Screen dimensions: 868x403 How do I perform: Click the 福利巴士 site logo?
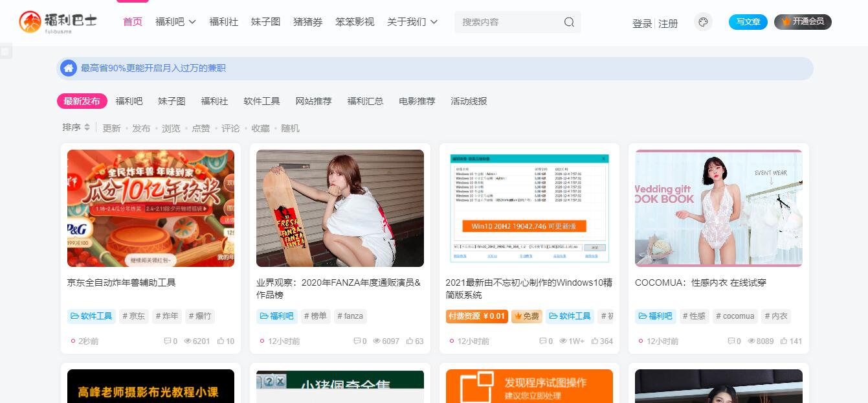(58, 21)
